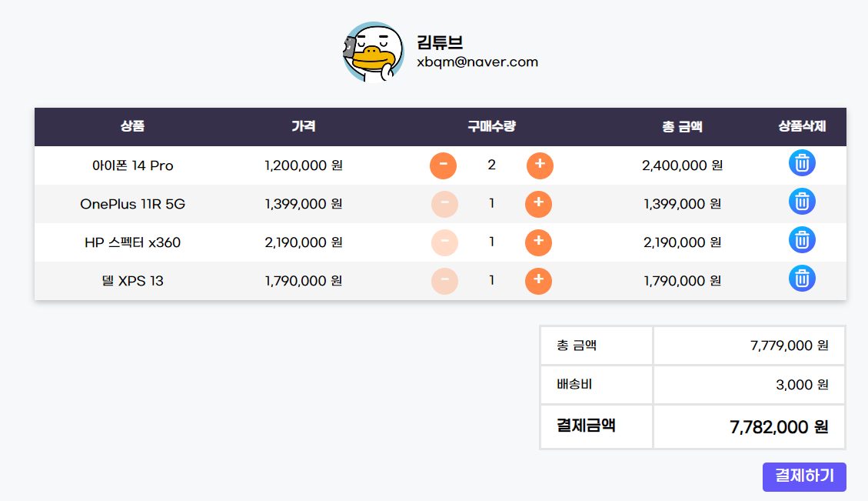
Task: Select user name 김튜브
Action: click(x=440, y=42)
